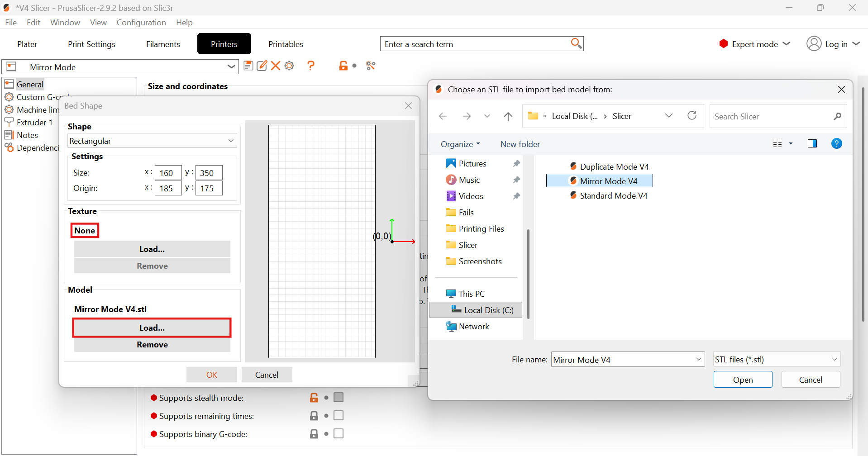Viewport: 868px width, 456px height.
Task: Toggle Supports stealth mode checkbox
Action: click(x=339, y=397)
